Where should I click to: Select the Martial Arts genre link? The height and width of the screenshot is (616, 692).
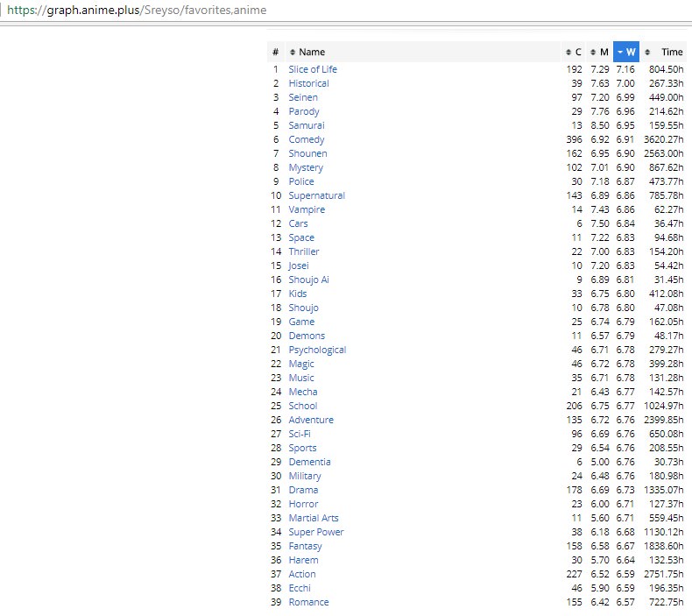click(314, 518)
